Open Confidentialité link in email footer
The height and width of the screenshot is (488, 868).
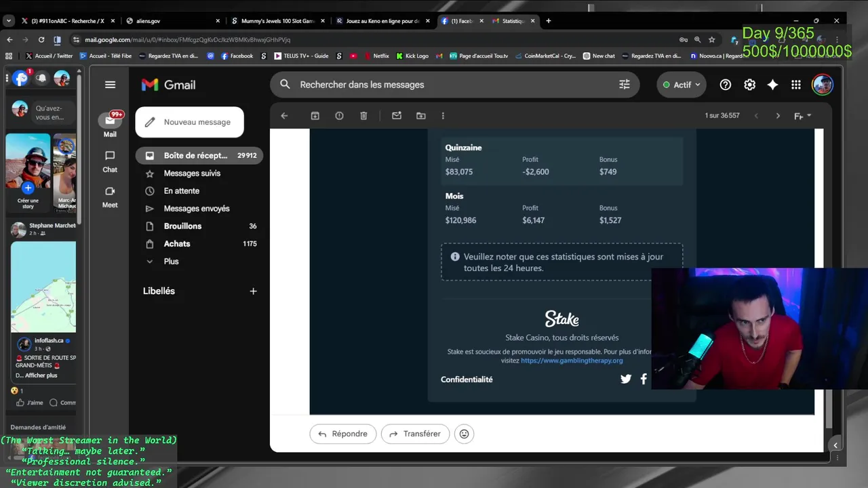[467, 380]
